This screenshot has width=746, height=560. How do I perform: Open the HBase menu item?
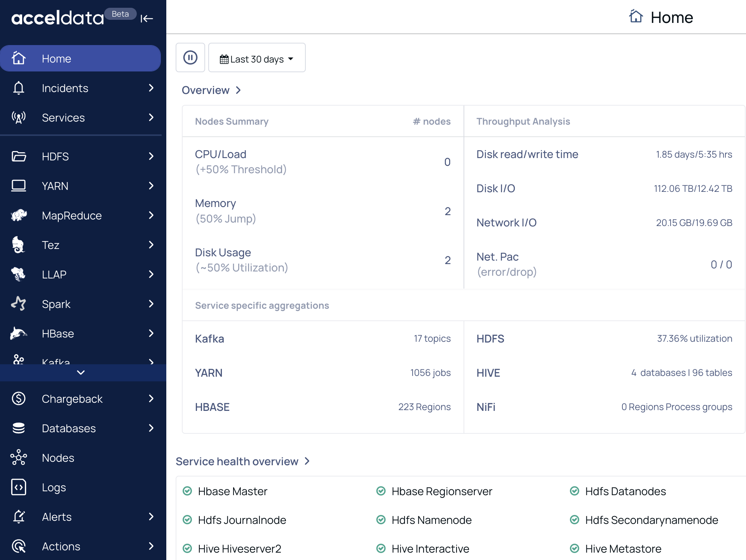[80, 333]
